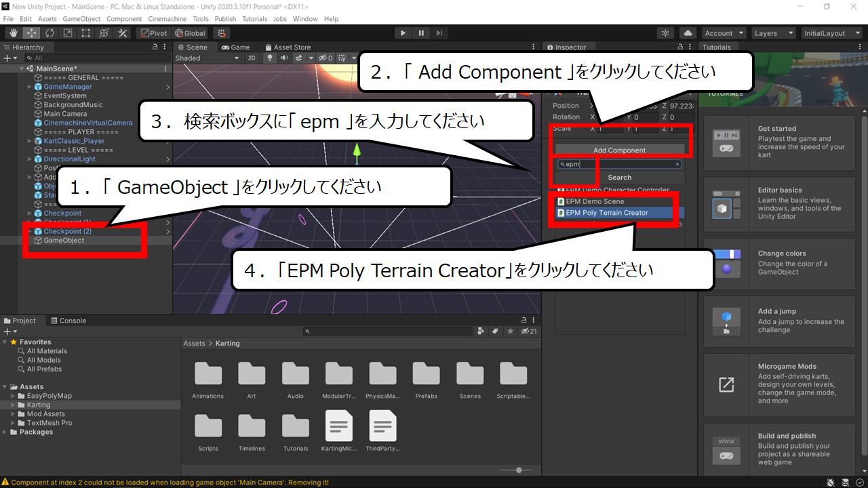Pause the game playback
868x488 pixels.
(421, 33)
